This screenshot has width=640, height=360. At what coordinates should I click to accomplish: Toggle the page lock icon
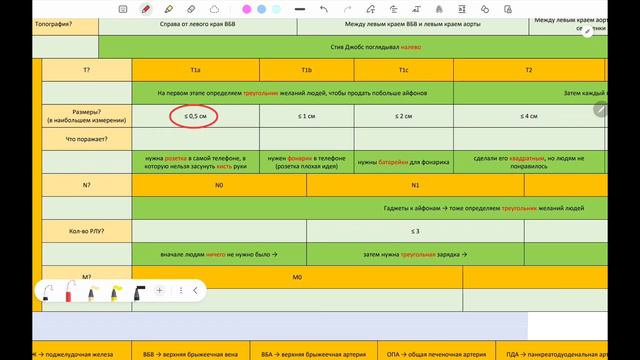[508, 9]
